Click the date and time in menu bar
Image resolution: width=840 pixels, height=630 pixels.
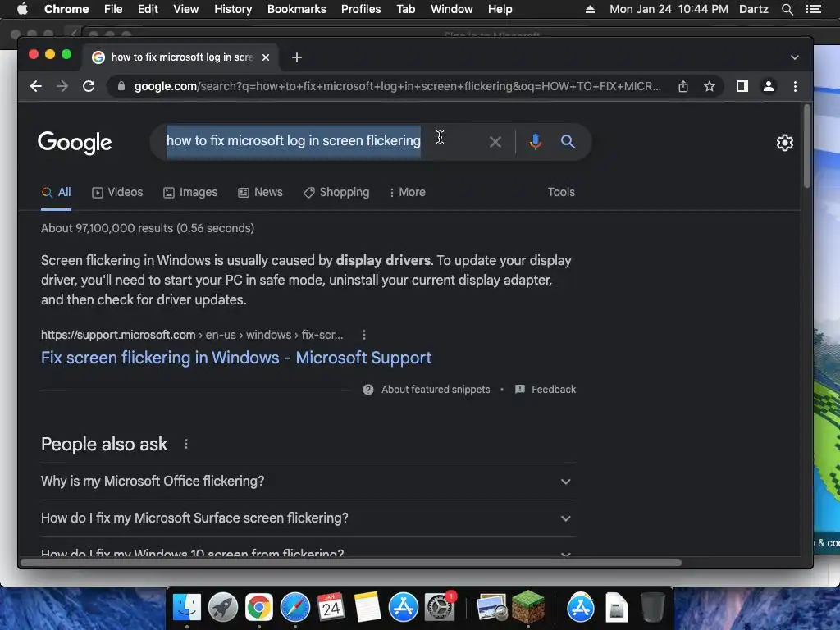[669, 9]
